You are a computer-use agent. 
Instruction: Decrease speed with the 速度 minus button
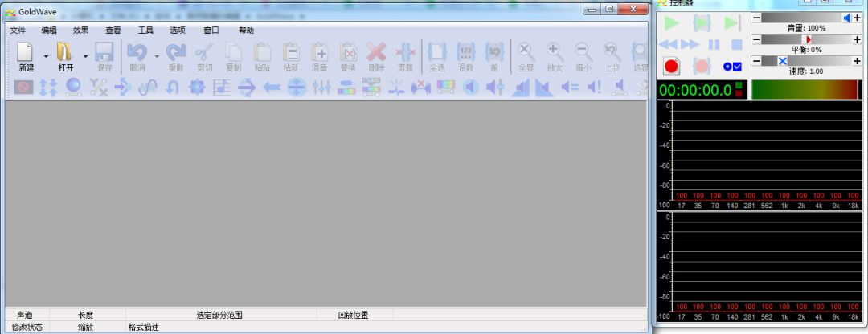[x=755, y=61]
